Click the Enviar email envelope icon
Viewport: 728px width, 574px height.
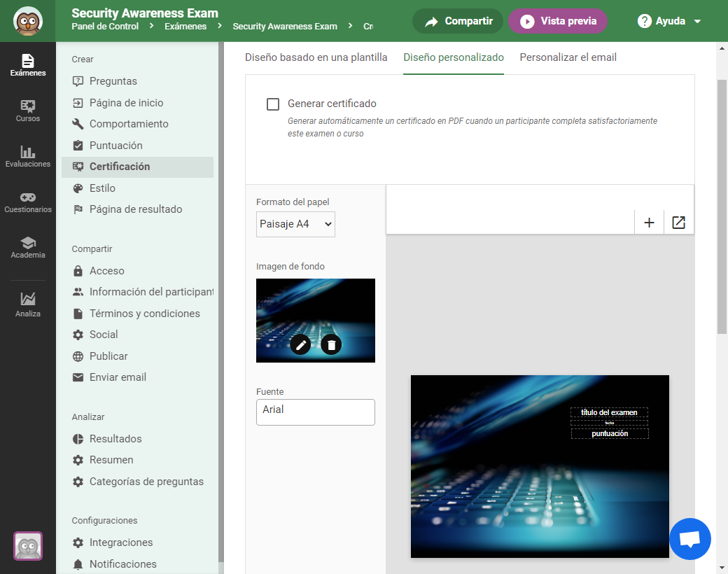(x=78, y=377)
